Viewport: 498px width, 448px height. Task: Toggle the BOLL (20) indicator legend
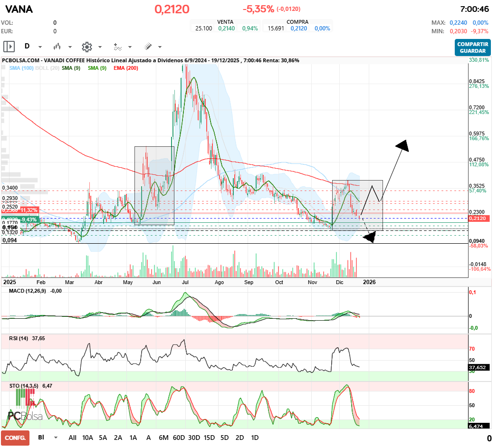tap(47, 68)
